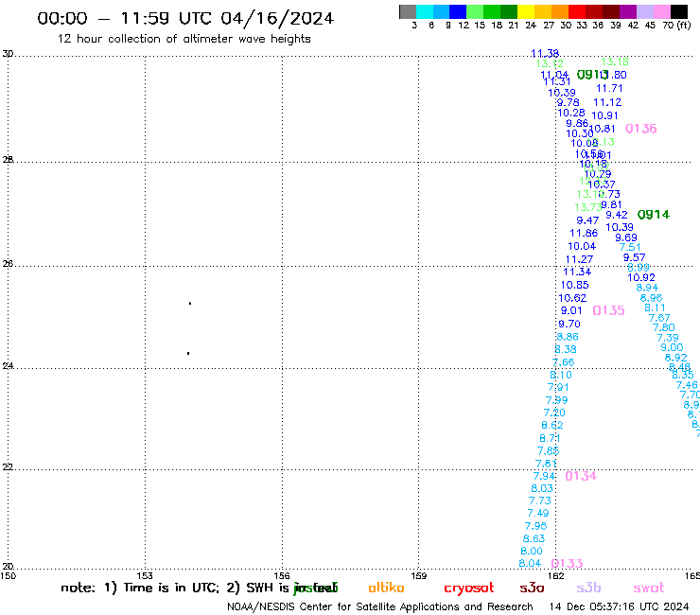Choose the pink swatch before 70 ft
Screen dimensions: 700x615
(x=661, y=11)
